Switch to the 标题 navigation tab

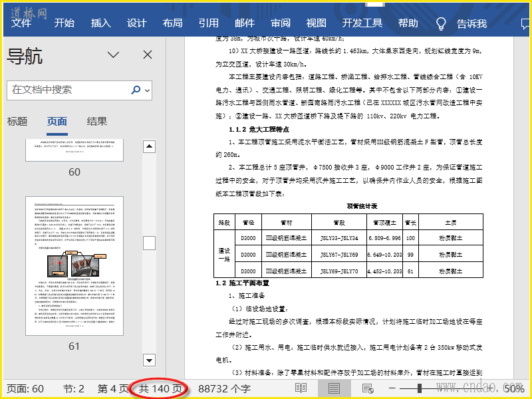[x=17, y=122]
